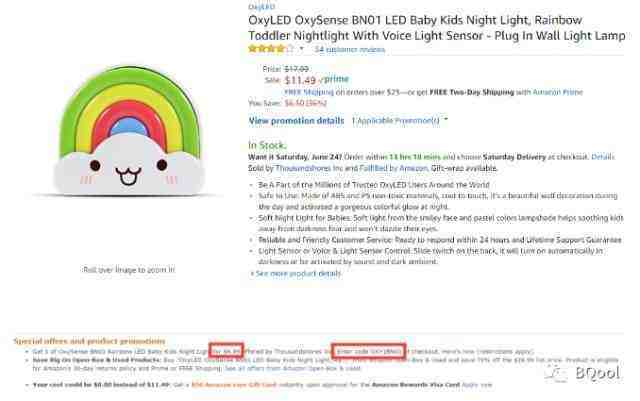Open the Thousandshores Inc seller link
This screenshot has width=640, height=401.
click(x=309, y=168)
